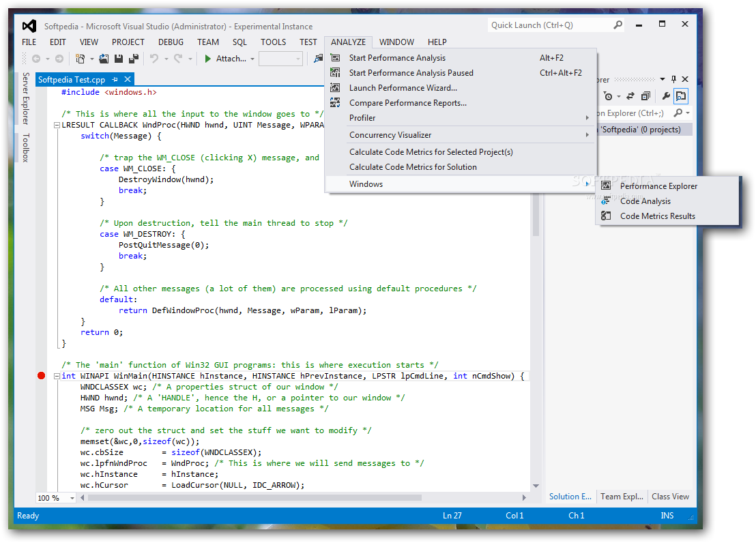Collapse the WinMain function outline box
756x543 pixels.
(57, 376)
